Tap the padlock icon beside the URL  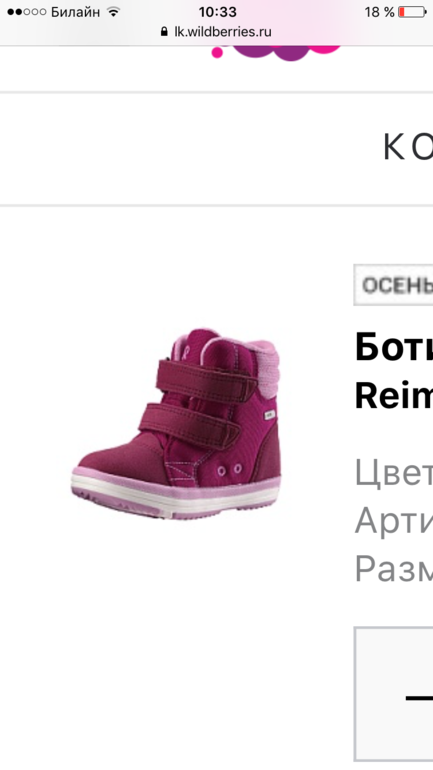tap(164, 32)
